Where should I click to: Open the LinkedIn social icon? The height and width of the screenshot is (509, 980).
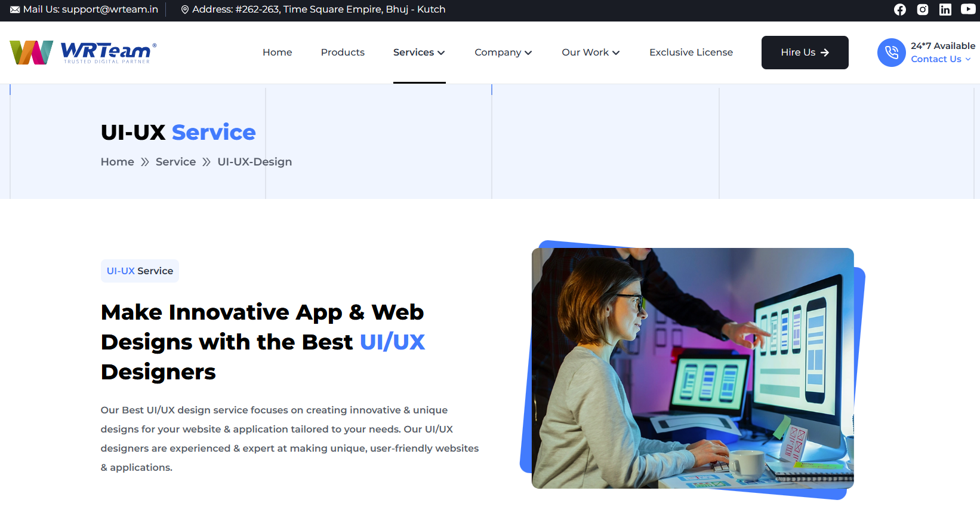(945, 10)
